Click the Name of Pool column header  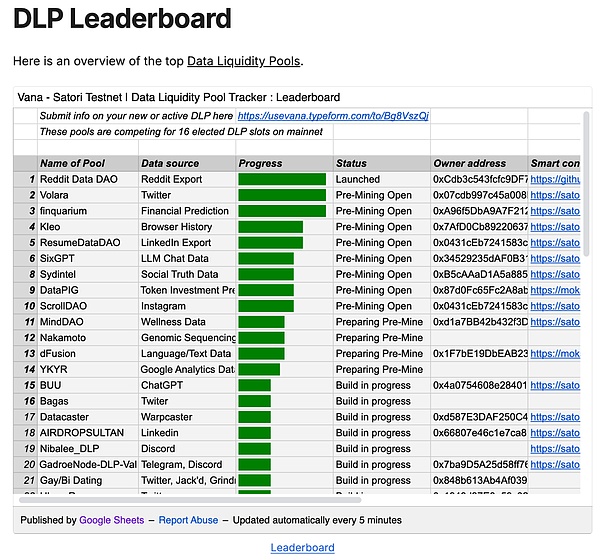coord(87,163)
